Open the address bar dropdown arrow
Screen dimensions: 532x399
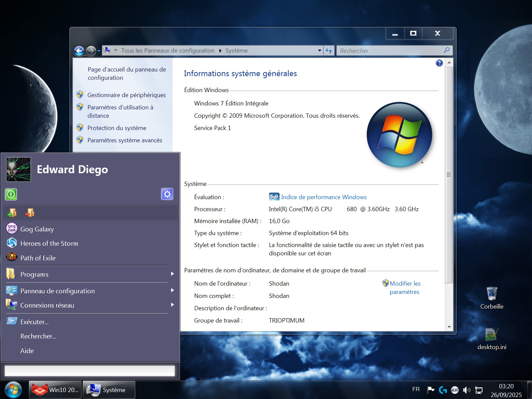tap(319, 50)
